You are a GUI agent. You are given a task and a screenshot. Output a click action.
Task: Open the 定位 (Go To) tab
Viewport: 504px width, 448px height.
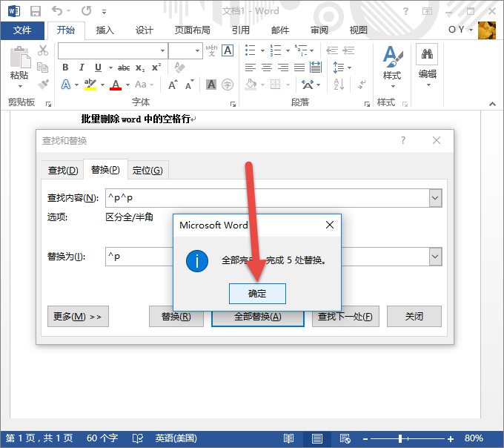click(x=147, y=171)
